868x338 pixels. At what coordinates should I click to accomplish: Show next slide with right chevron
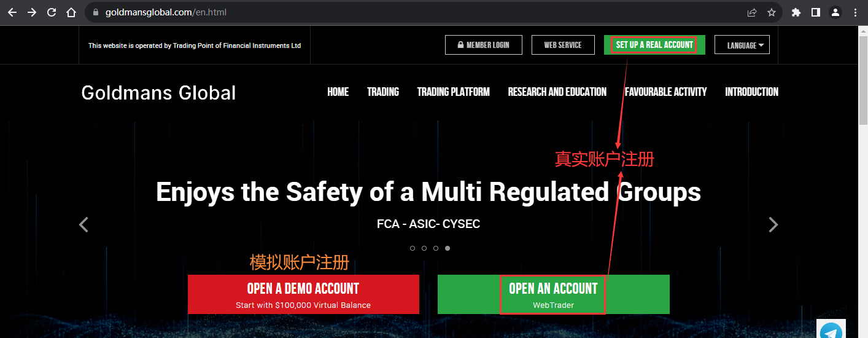773,225
